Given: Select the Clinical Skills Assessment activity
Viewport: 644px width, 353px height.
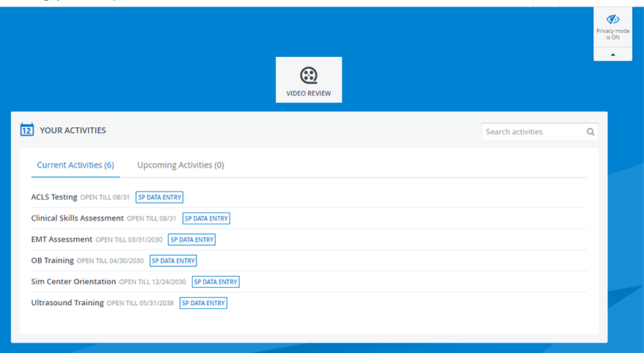Looking at the screenshot, I should pos(77,218).
